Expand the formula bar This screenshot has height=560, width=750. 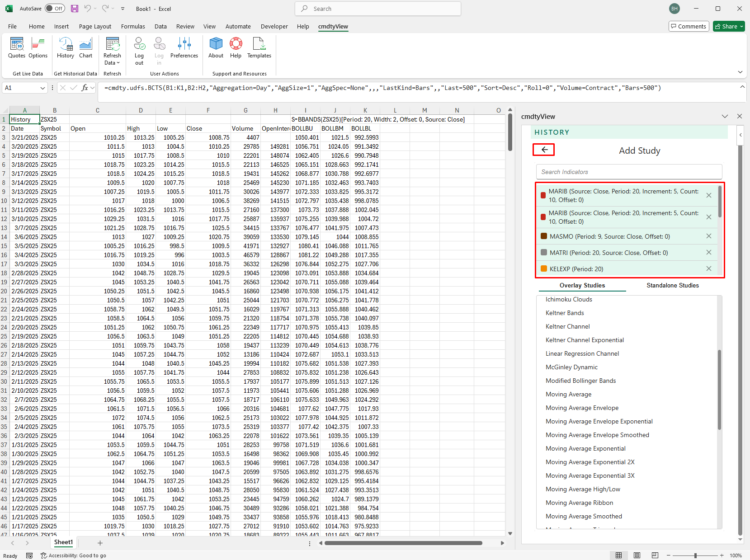(742, 87)
